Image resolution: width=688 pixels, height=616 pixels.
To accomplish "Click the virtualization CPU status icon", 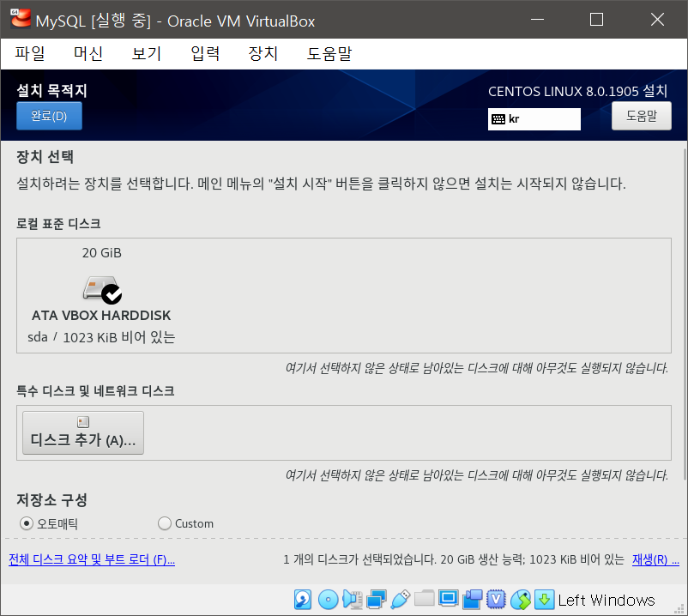I will pos(496,600).
